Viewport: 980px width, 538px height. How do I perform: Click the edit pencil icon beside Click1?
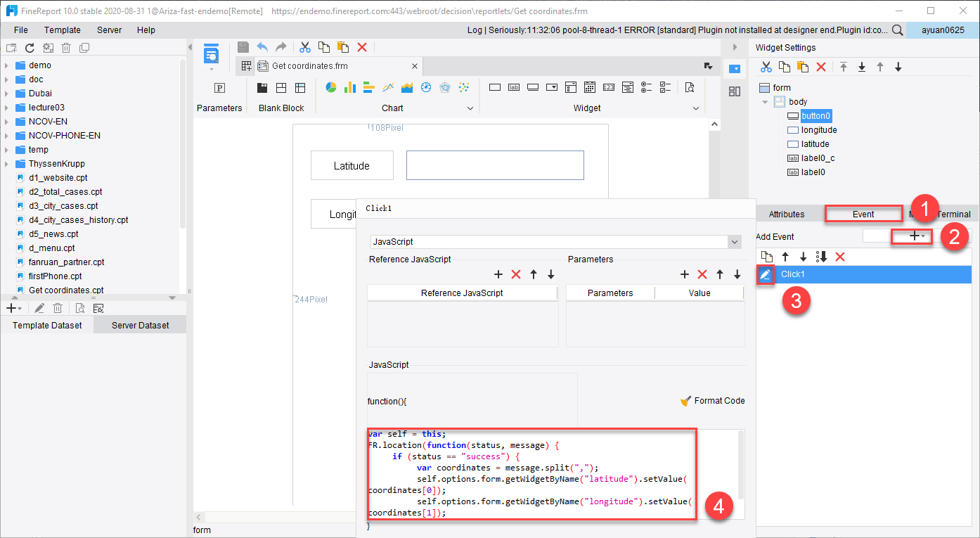(x=766, y=274)
